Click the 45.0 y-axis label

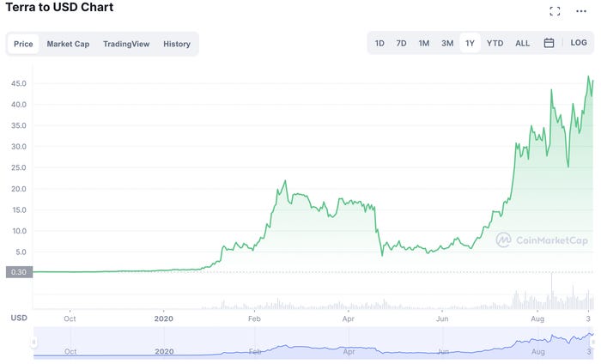coord(18,83)
